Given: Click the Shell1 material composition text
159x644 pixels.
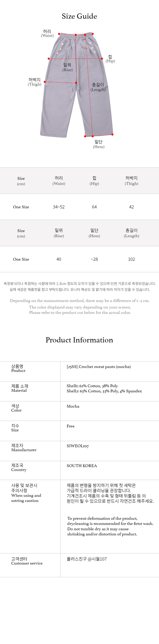Looking at the screenshot, I should (x=92, y=386).
